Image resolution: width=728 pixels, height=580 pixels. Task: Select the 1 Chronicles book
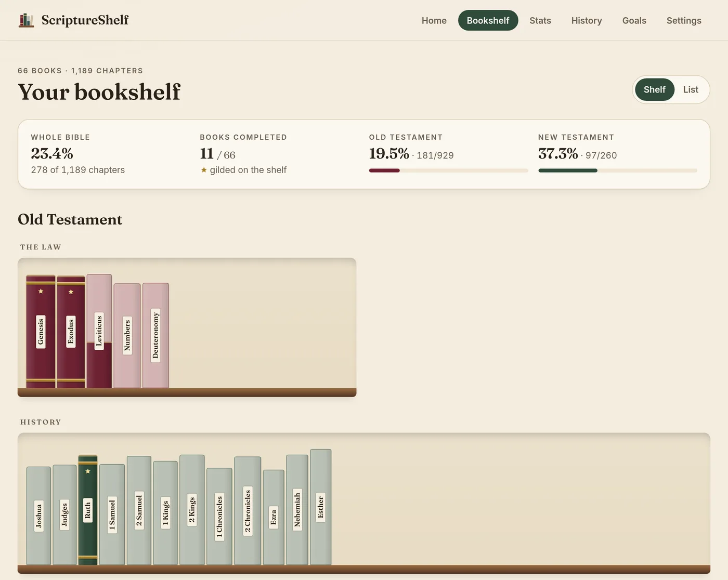pyautogui.click(x=219, y=516)
